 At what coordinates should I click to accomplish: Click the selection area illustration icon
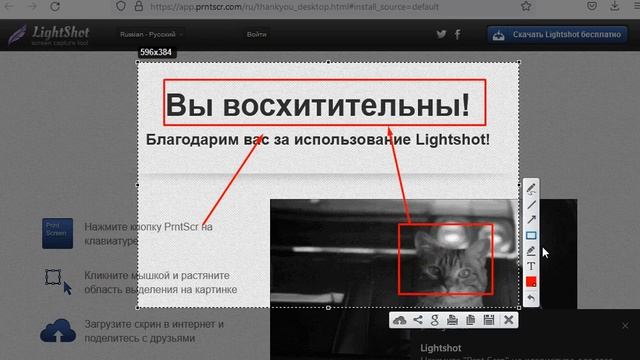click(x=58, y=282)
